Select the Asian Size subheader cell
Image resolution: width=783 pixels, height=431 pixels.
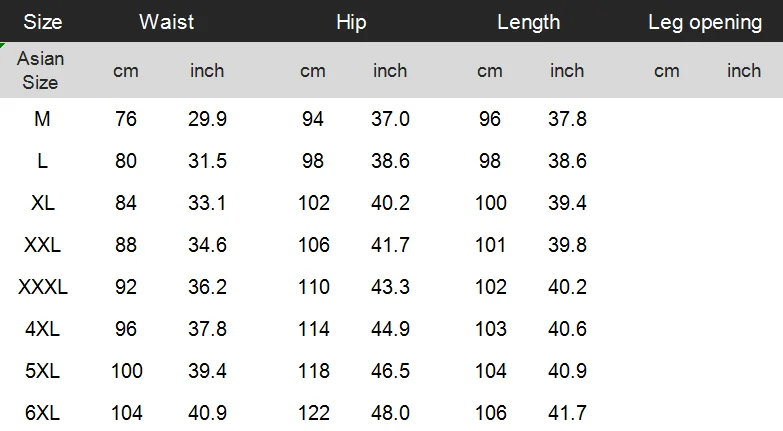tap(40, 70)
